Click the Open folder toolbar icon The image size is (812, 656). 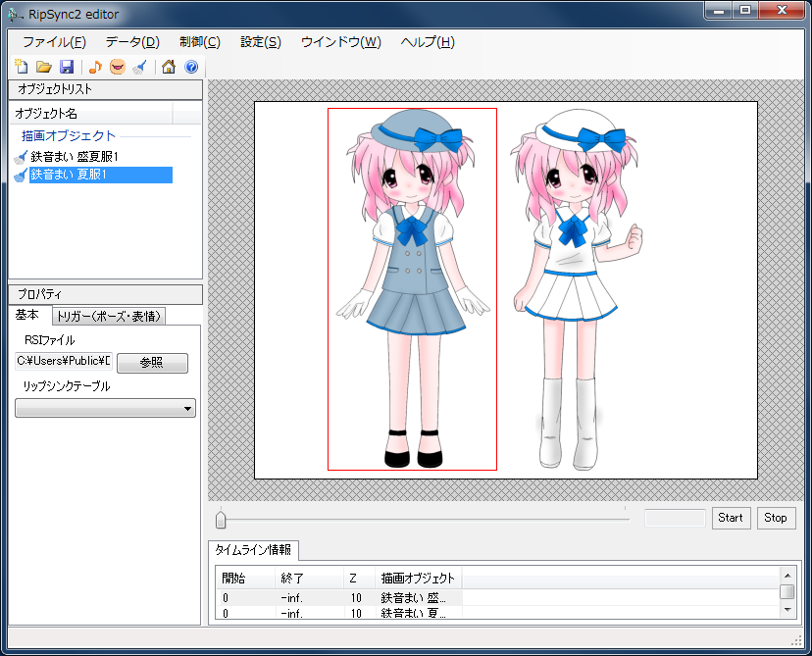[44, 67]
